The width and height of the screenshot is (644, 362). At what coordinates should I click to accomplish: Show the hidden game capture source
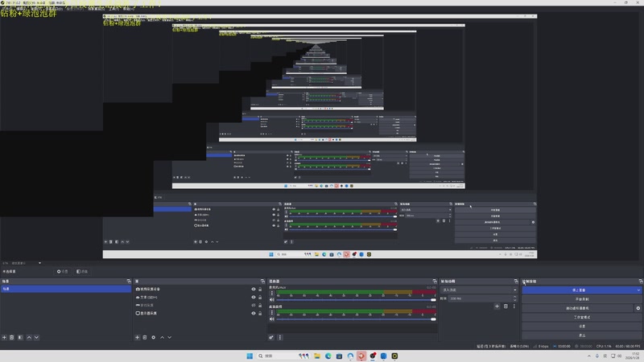tap(254, 305)
